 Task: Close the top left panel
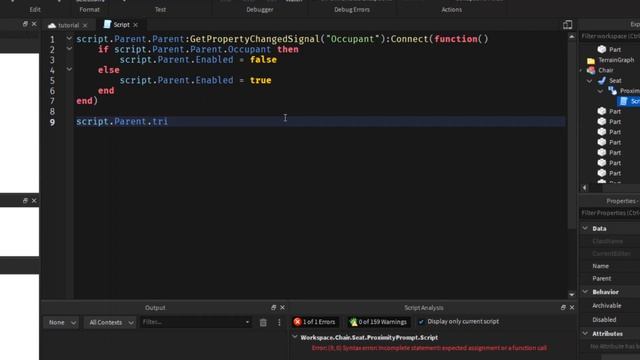click(x=34, y=24)
